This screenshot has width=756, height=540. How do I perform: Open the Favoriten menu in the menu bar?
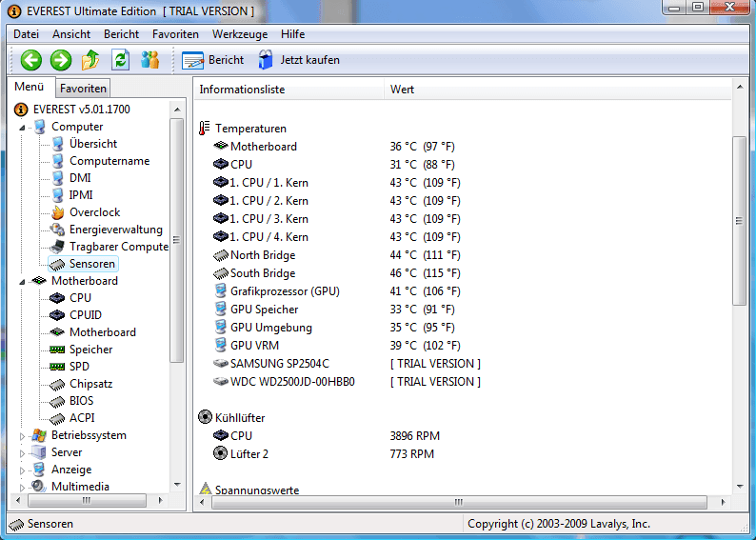(175, 34)
